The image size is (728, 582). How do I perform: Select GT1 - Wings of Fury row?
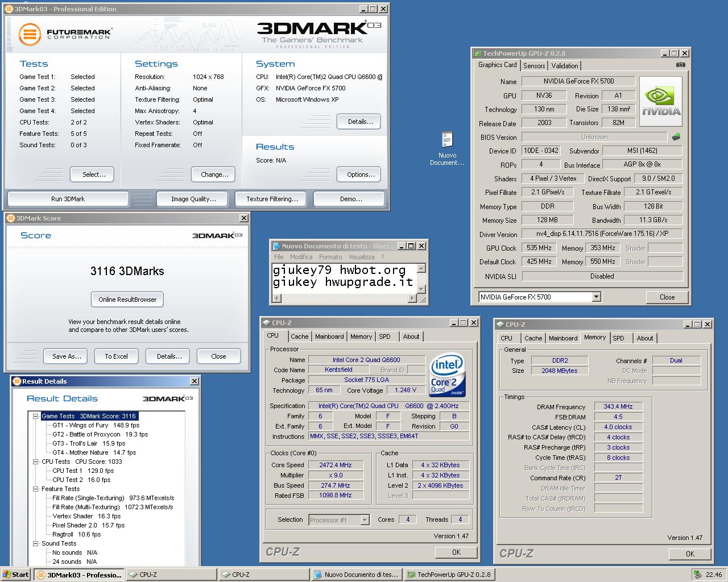point(96,425)
